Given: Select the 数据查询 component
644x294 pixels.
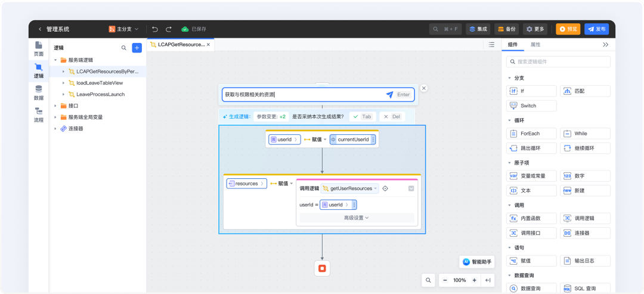Looking at the screenshot, I should click(531, 289).
